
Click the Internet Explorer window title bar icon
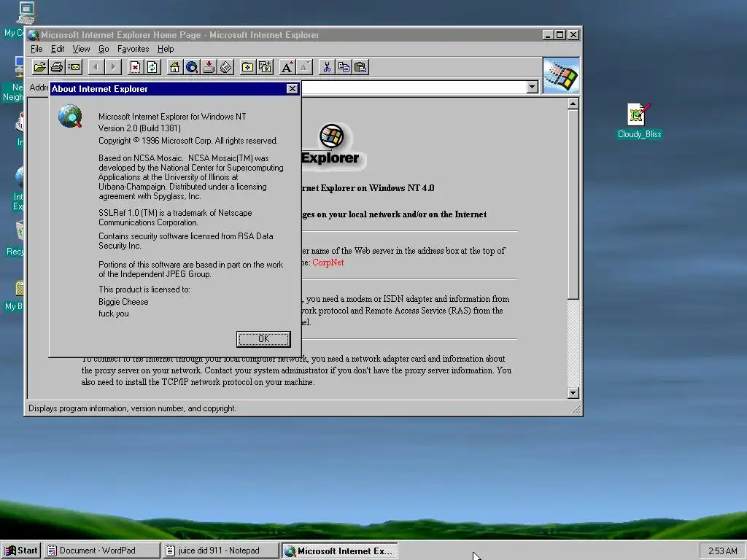point(34,35)
